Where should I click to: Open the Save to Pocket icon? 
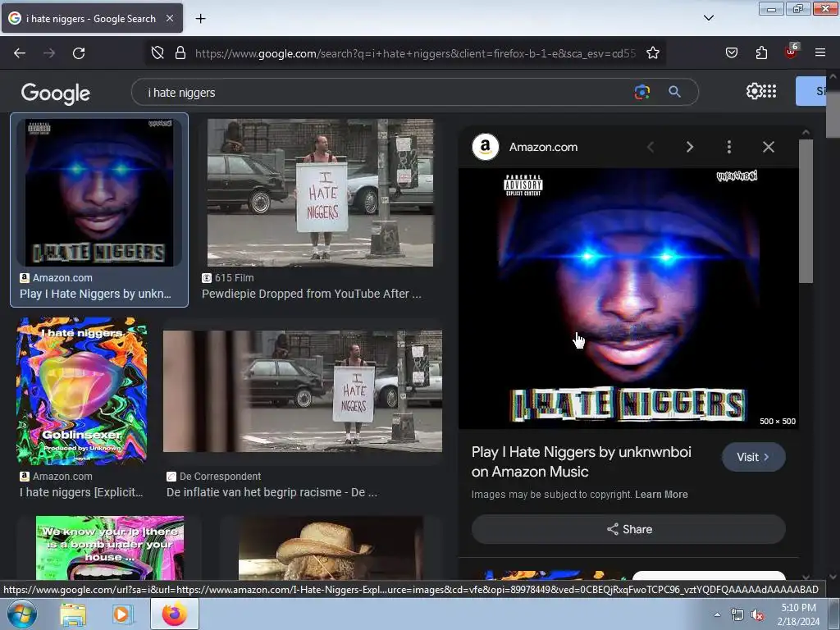[x=731, y=53]
